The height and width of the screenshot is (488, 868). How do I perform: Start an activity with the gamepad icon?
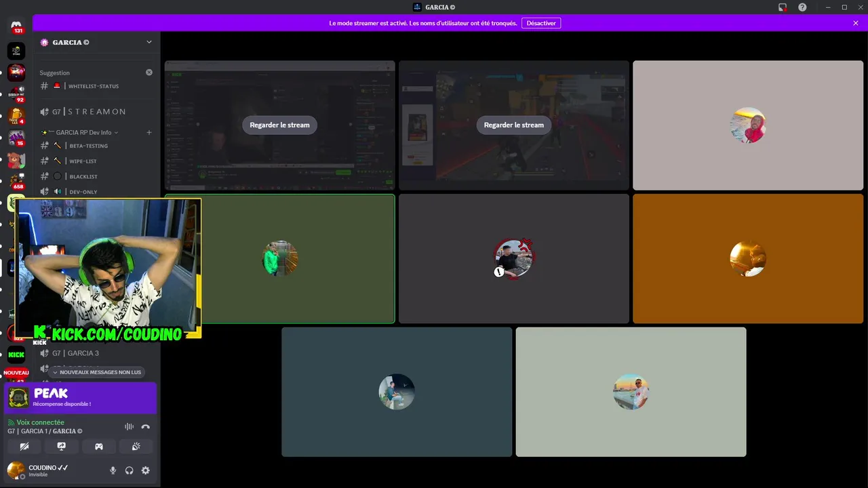[x=99, y=447]
